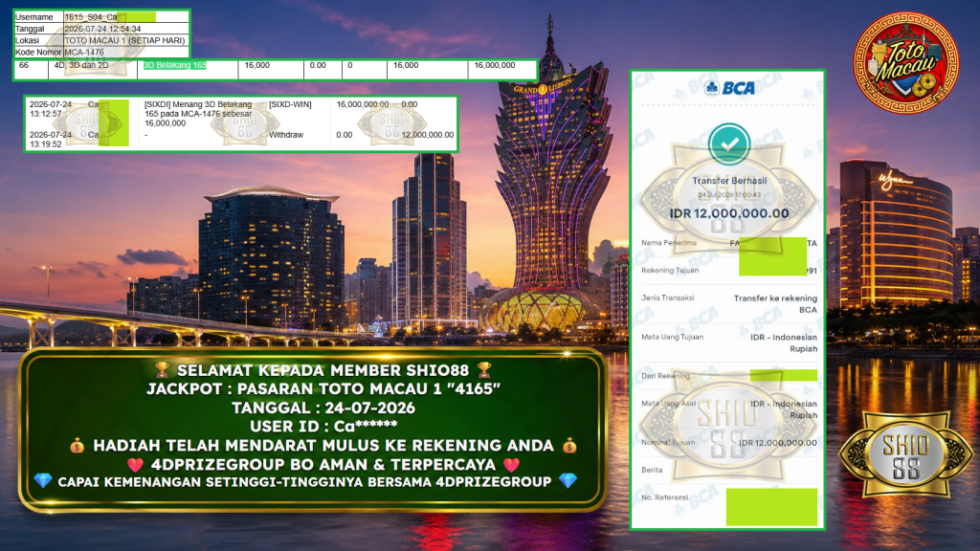
Task: Click 'SELAMAT KEPADA MEMBER SHIO88' banner line
Action: point(323,370)
